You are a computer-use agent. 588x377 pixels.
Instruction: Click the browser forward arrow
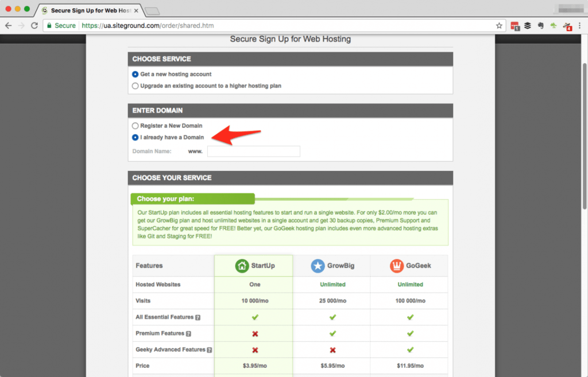click(x=21, y=25)
